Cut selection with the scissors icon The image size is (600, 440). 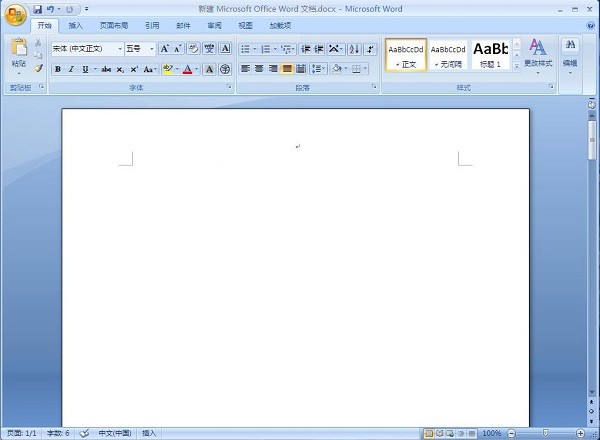[38, 42]
